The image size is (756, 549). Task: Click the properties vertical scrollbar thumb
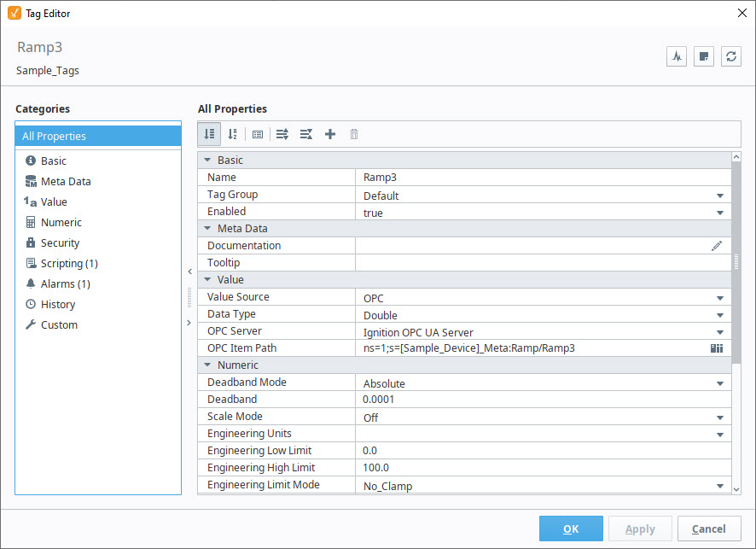[x=736, y=262]
